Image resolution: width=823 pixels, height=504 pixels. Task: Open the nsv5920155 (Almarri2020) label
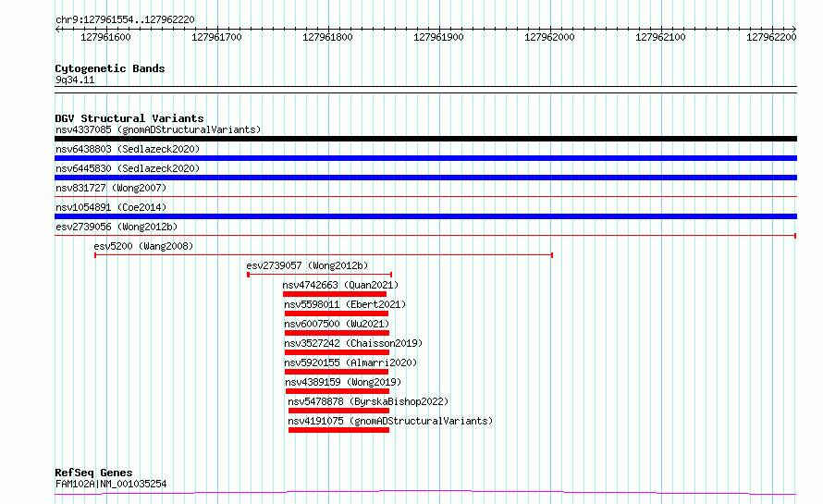[x=350, y=363]
